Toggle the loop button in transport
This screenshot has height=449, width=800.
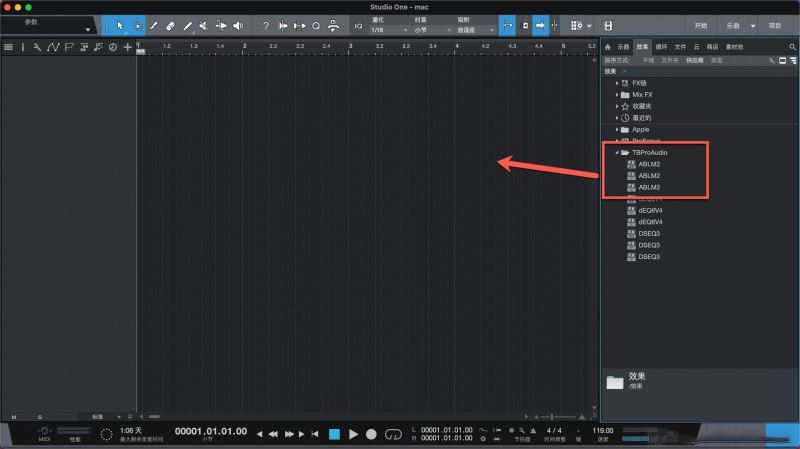(x=392, y=434)
